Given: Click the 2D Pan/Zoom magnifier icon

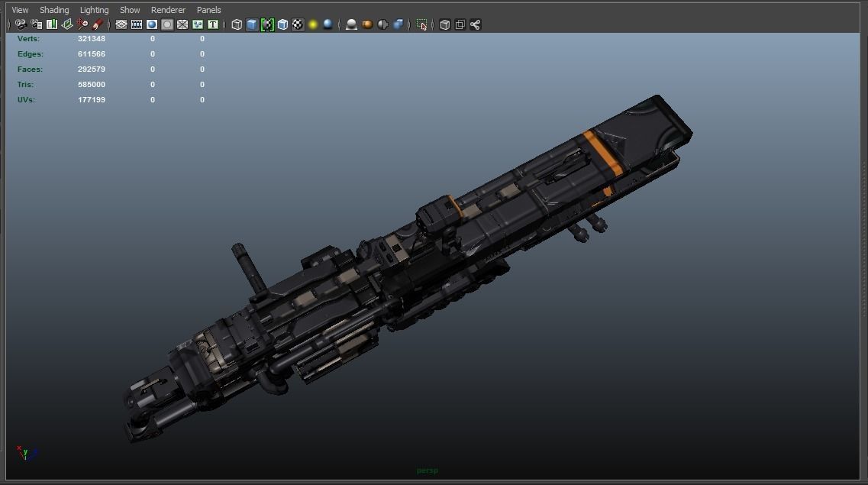Looking at the screenshot, I should [x=82, y=24].
